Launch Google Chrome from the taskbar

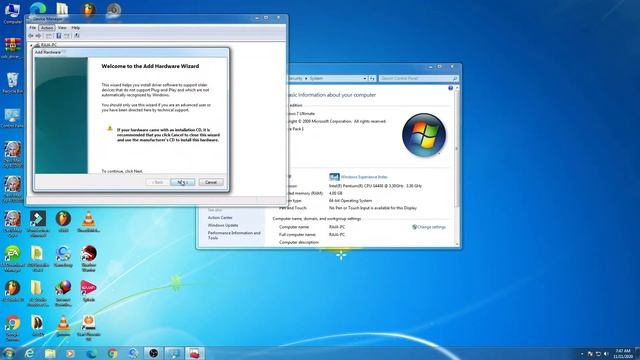tap(112, 353)
